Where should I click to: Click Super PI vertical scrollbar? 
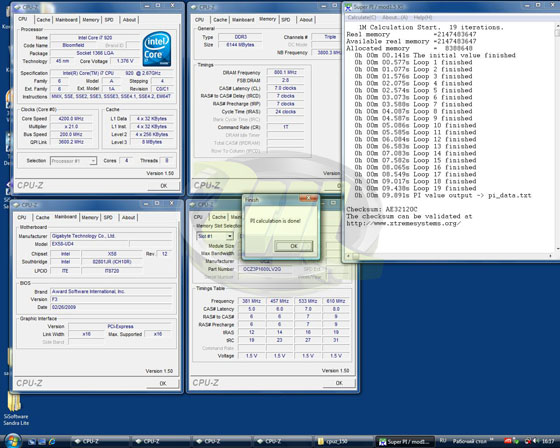[557, 138]
